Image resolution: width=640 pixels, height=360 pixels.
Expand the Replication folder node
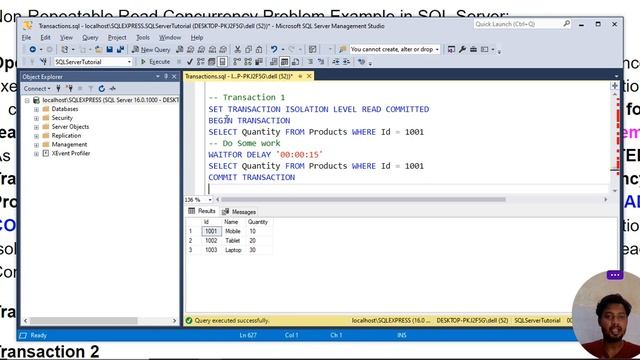pos(36,136)
